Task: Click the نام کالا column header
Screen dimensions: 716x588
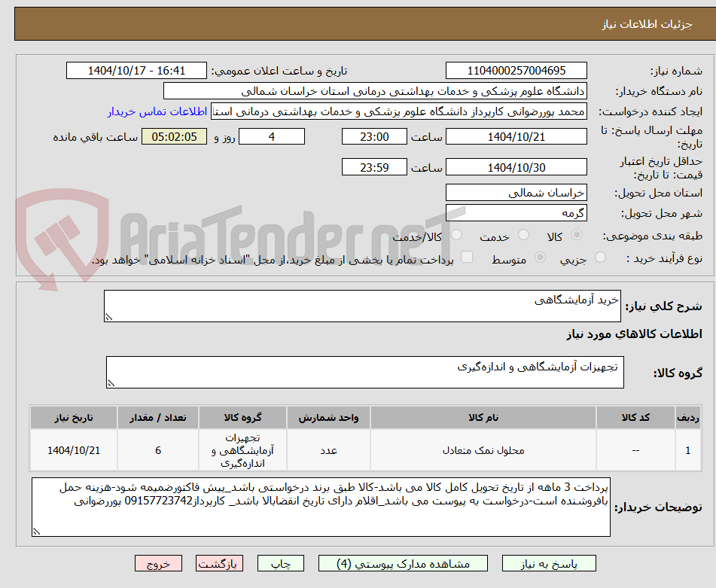Action: (483, 418)
